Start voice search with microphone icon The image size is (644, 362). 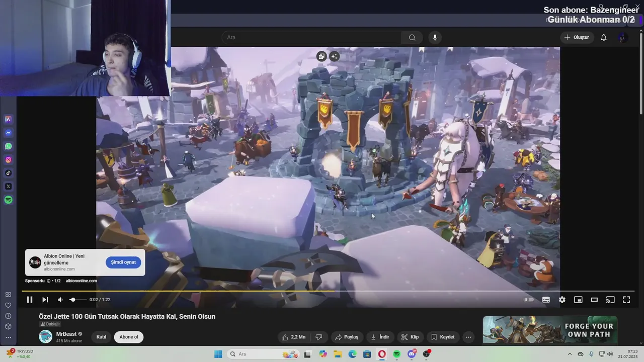pos(435,37)
